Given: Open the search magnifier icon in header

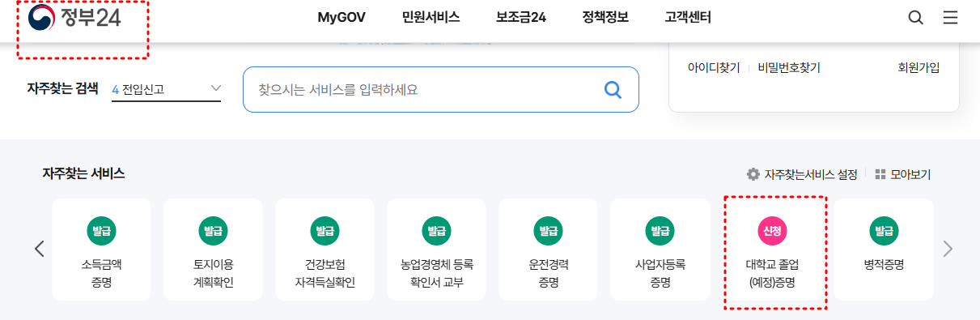Looking at the screenshot, I should point(915,18).
